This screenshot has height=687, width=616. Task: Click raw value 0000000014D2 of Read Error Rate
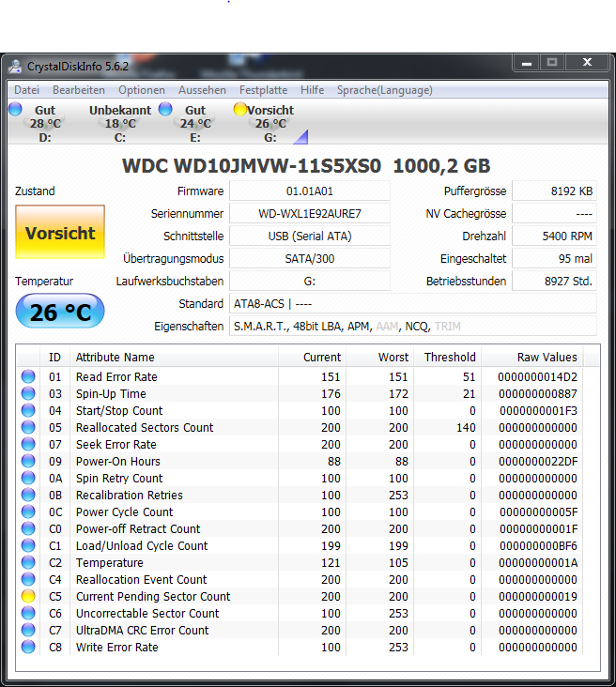click(537, 376)
